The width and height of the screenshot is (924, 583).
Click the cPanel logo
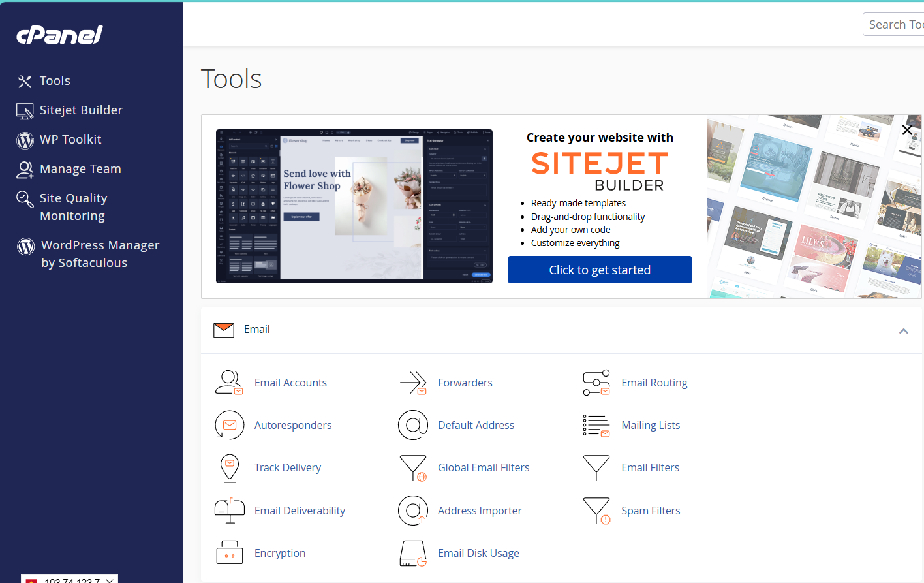(59, 35)
